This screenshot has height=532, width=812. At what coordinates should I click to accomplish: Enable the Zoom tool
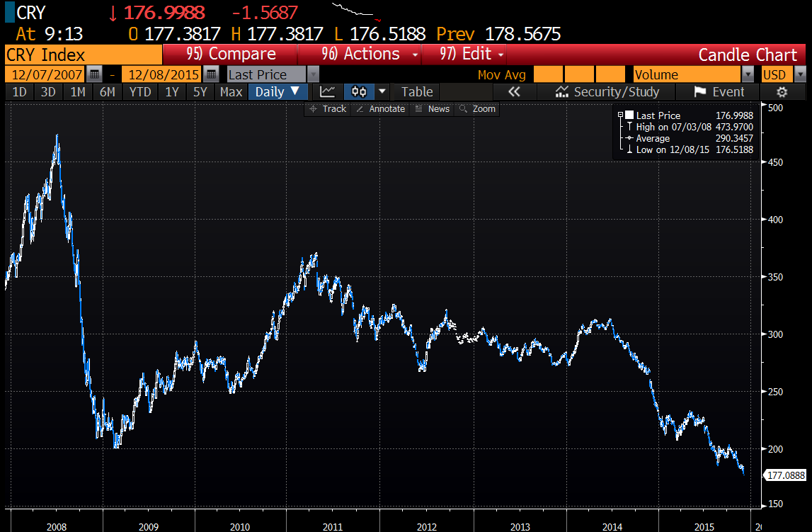(x=477, y=108)
